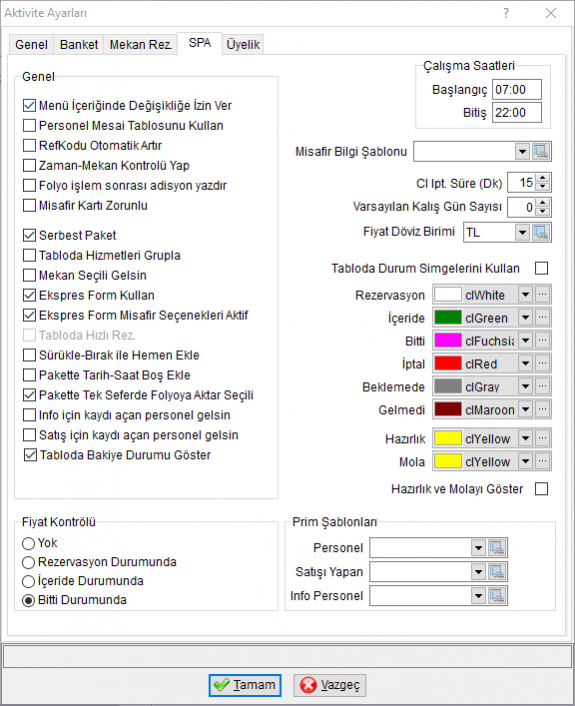This screenshot has height=706, width=575.
Task: Confirm settings with Tamam button
Action: tap(245, 685)
